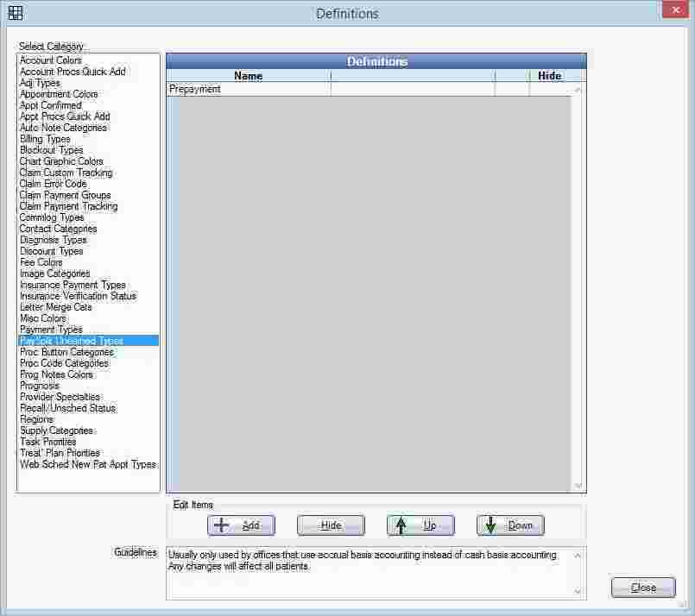Click the Hide column header
695x616 pixels.
pyautogui.click(x=549, y=76)
